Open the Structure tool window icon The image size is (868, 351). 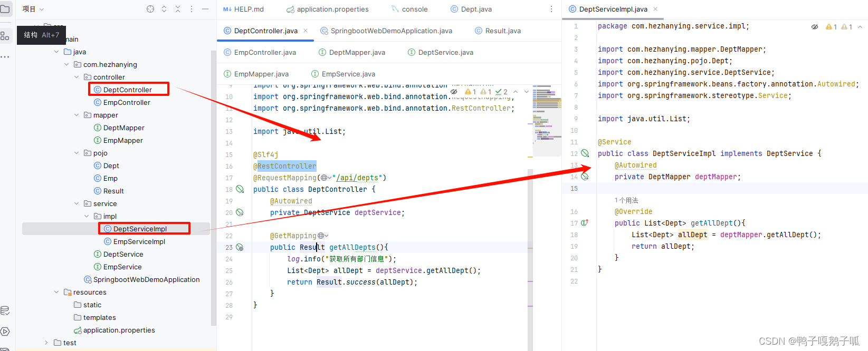point(5,36)
